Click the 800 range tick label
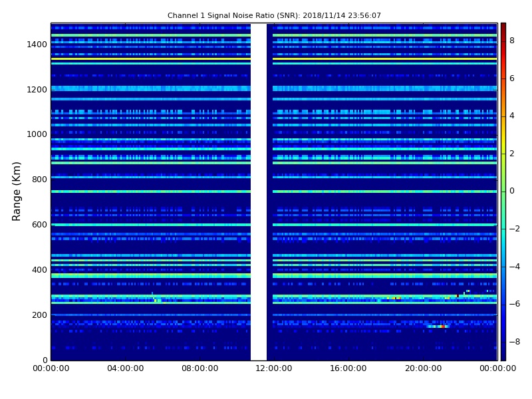 pos(39,180)
